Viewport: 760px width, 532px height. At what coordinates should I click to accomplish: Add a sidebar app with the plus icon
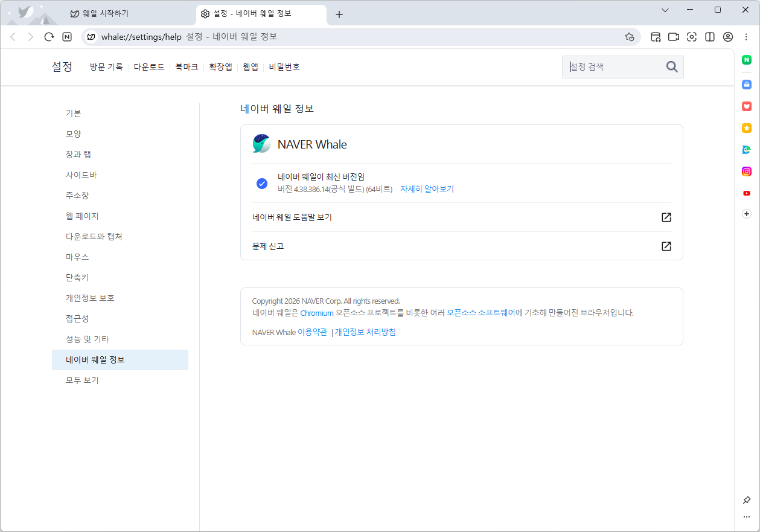pos(747,214)
